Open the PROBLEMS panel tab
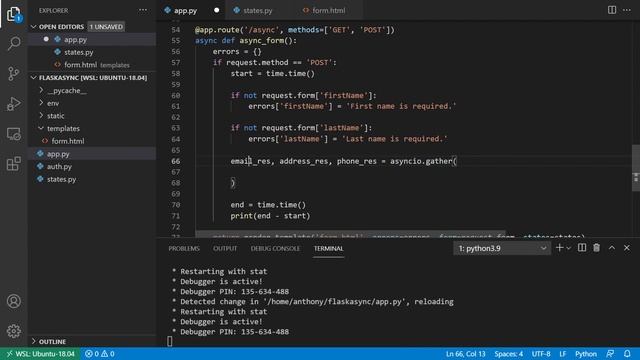 pos(184,249)
